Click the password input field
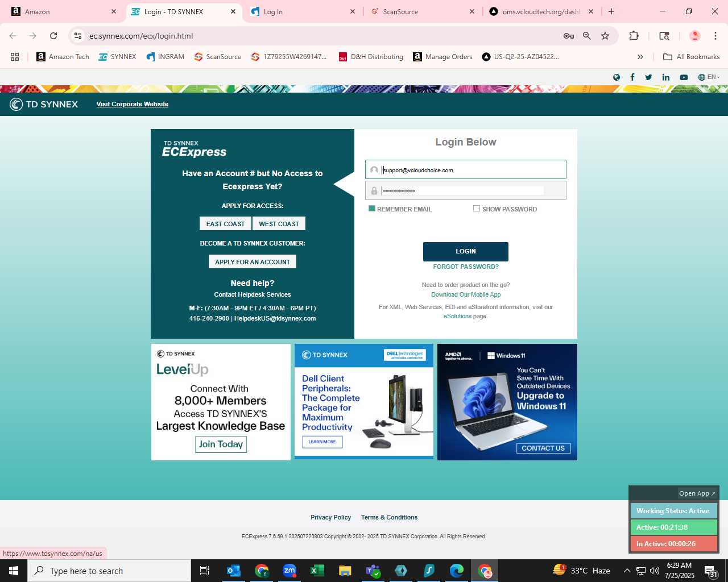Image resolution: width=728 pixels, height=582 pixels. [x=466, y=190]
